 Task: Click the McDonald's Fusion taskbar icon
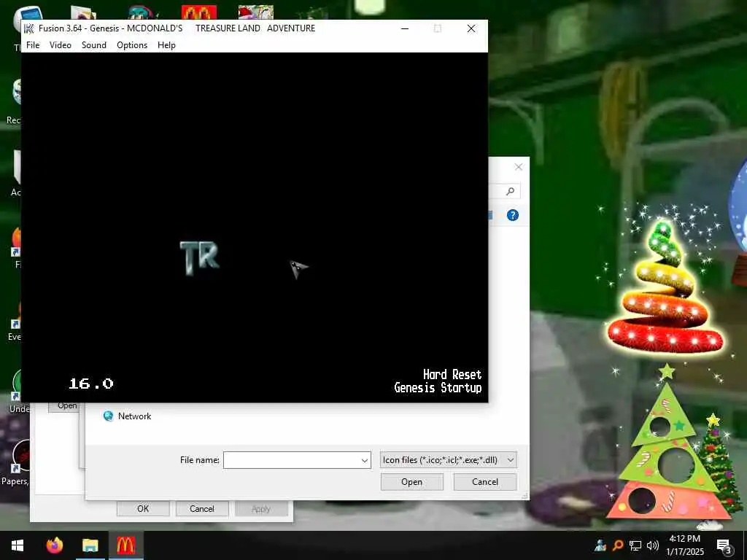click(125, 545)
